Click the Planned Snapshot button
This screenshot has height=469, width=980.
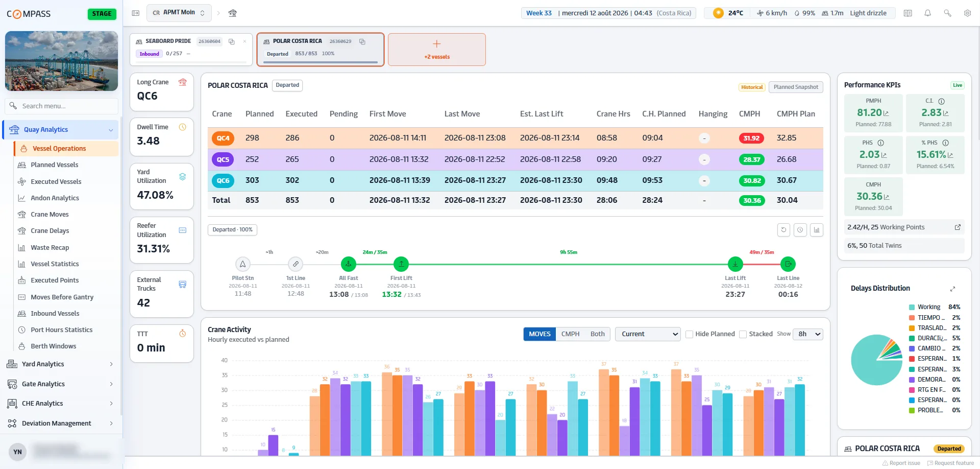tap(796, 87)
